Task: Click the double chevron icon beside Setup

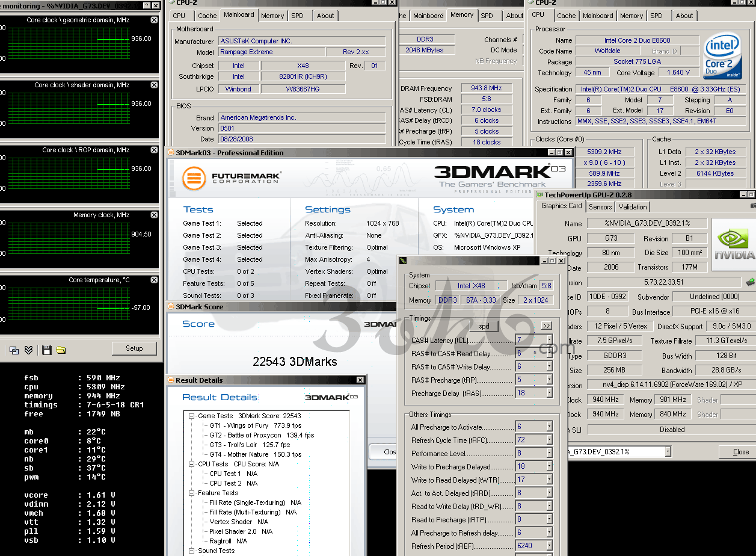Action: click(x=28, y=350)
